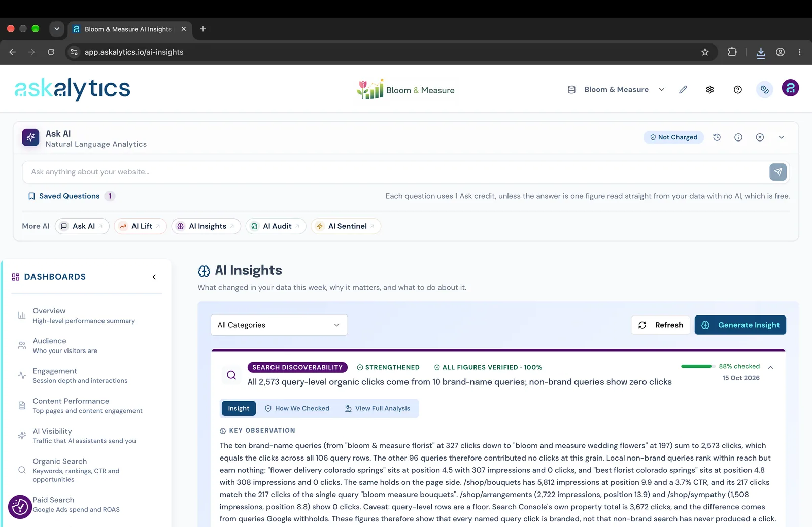Click the Askalytics logo

click(72, 89)
